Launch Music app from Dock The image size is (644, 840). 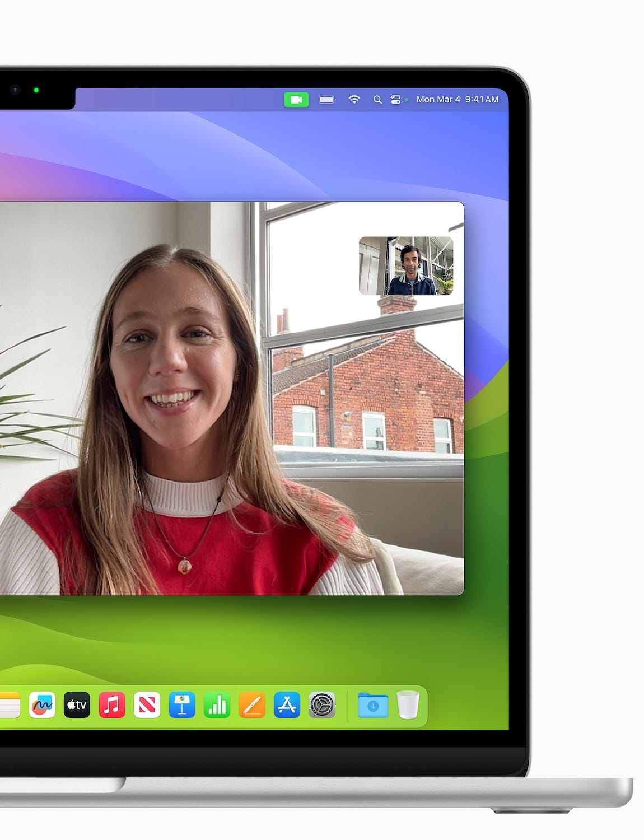[112, 705]
